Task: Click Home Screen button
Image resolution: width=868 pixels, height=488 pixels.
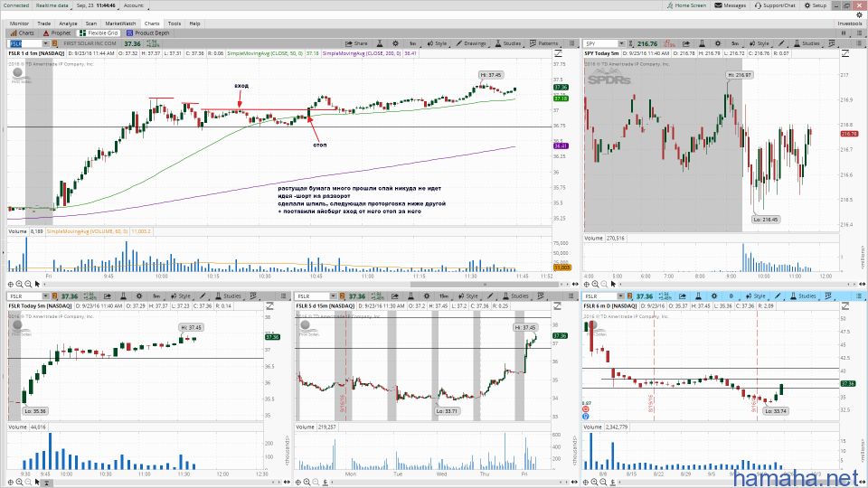Action: click(x=686, y=5)
